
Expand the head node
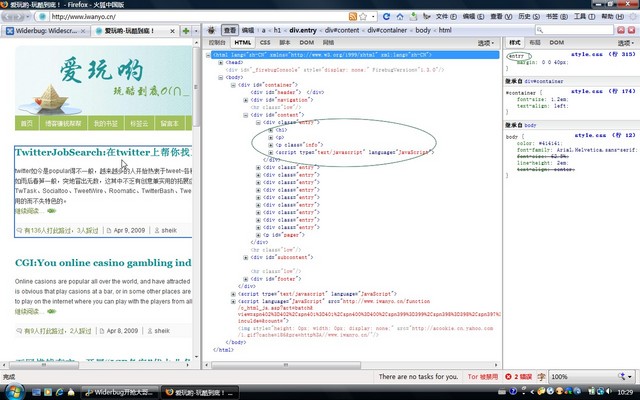220,62
